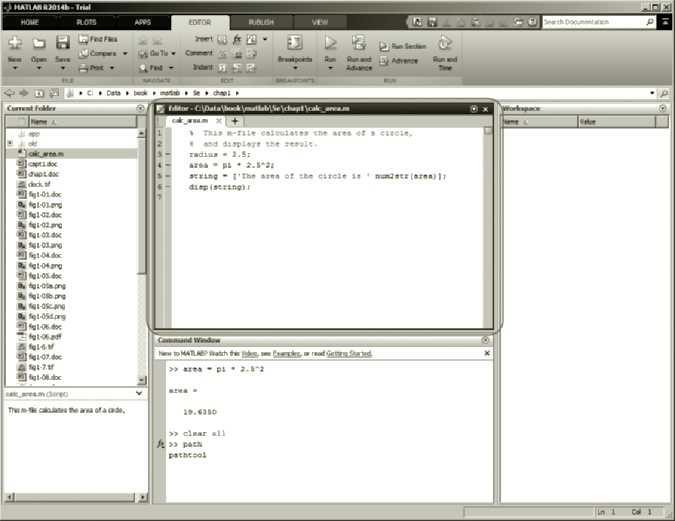Screen dimensions: 675x521
Task: Click Compare in File section
Action: click(99, 53)
